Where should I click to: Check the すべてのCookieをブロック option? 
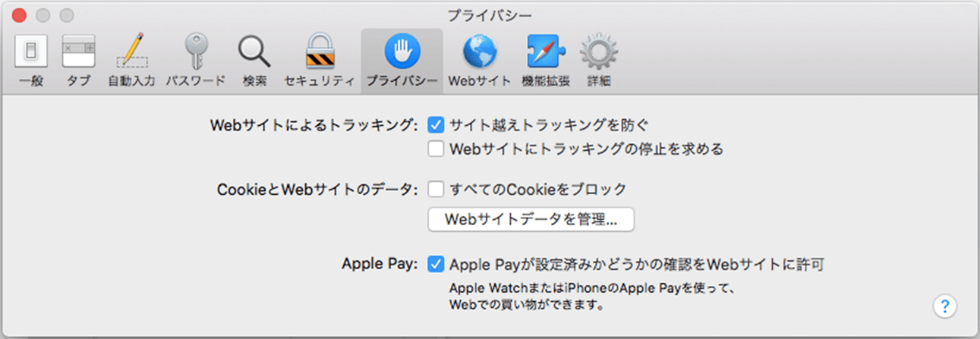(436, 189)
